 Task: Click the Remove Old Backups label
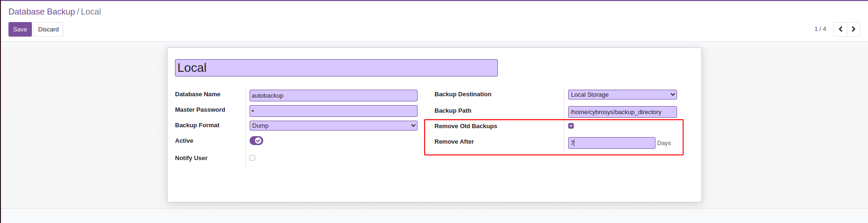465,126
